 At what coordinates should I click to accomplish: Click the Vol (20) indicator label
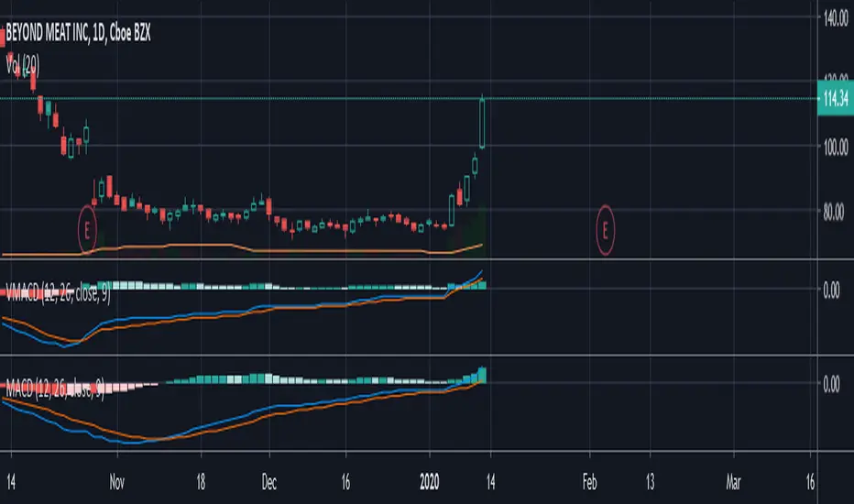click(22, 65)
